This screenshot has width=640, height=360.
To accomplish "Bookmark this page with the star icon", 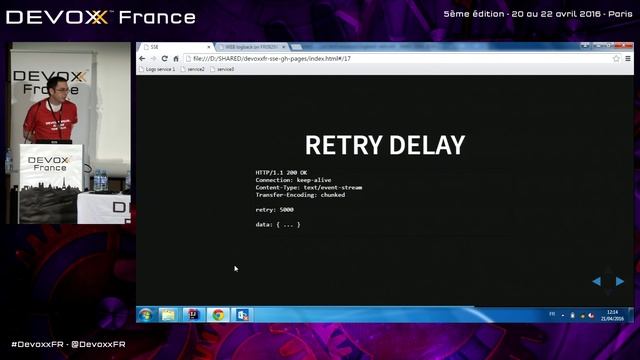I will tap(616, 59).
